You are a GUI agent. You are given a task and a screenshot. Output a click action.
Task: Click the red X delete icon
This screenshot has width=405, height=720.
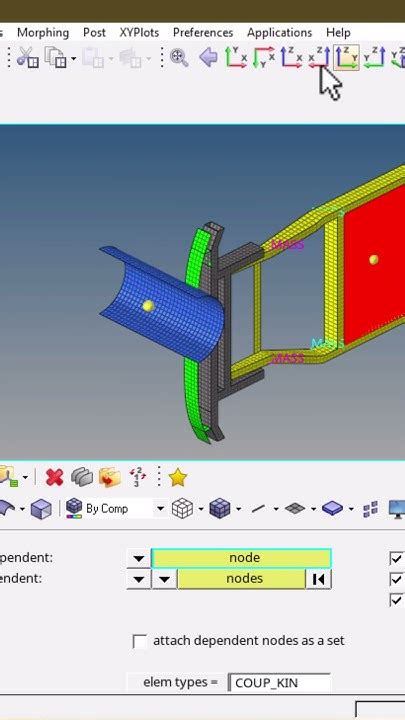54,478
